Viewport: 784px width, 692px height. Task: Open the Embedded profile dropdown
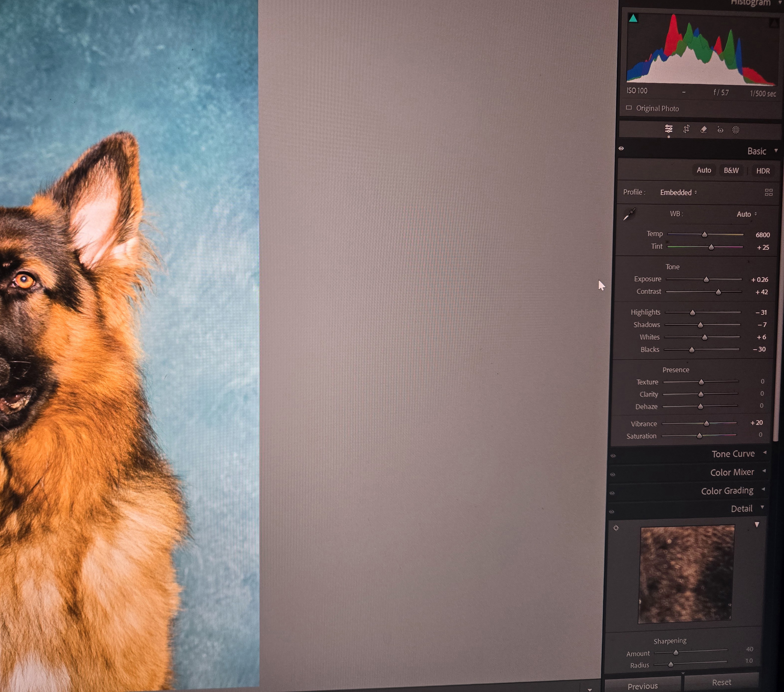pos(678,192)
